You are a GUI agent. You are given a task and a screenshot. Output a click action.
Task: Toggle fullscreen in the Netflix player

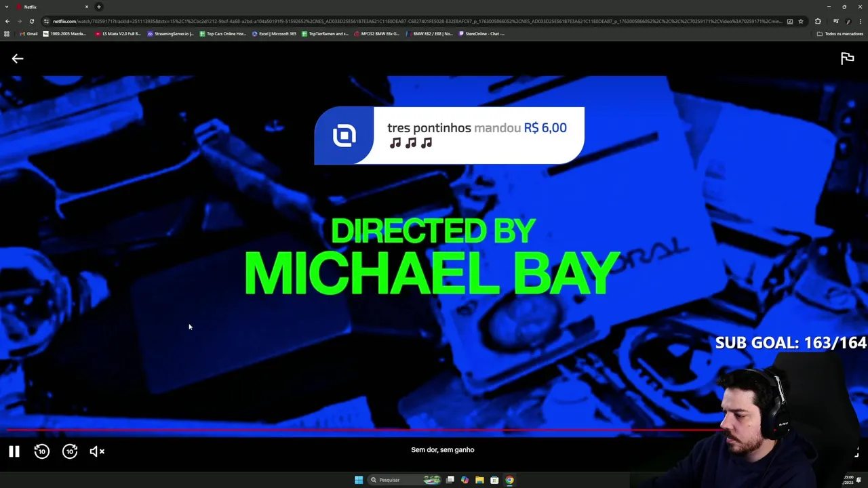click(856, 451)
